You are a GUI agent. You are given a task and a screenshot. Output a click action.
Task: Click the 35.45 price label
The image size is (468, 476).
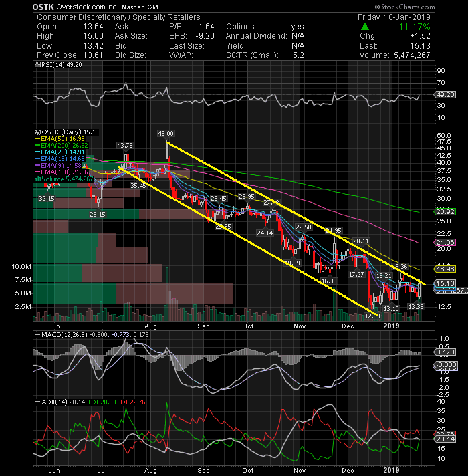[x=138, y=185]
